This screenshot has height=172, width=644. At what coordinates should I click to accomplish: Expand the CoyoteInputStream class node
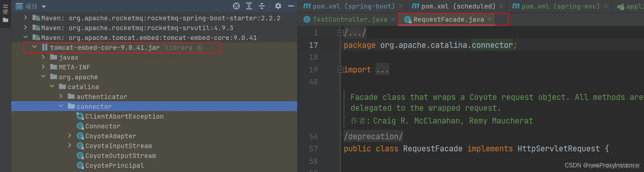[70, 145]
